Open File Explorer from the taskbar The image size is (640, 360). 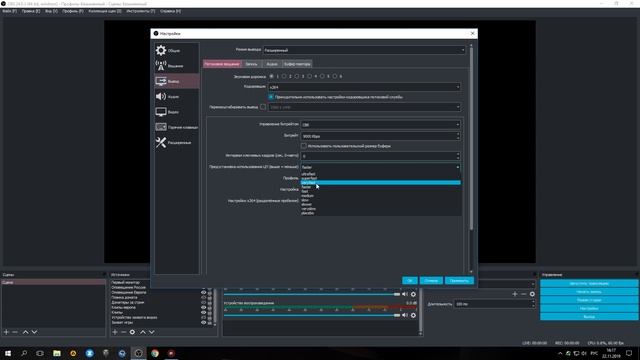click(57, 353)
